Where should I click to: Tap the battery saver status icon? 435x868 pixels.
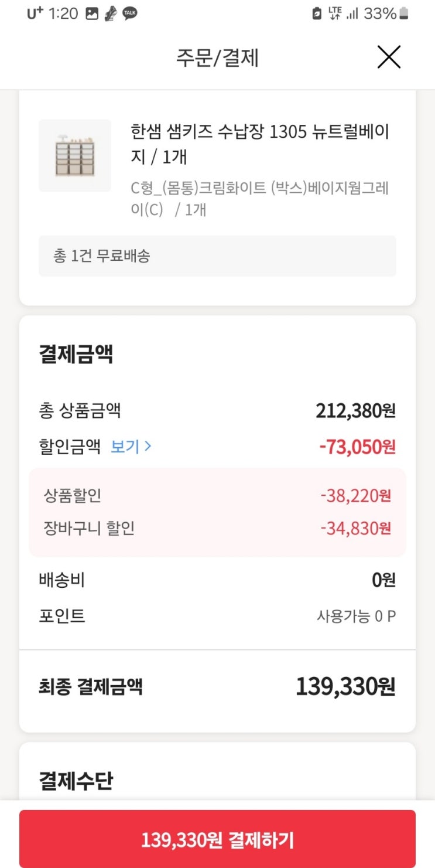(x=317, y=14)
